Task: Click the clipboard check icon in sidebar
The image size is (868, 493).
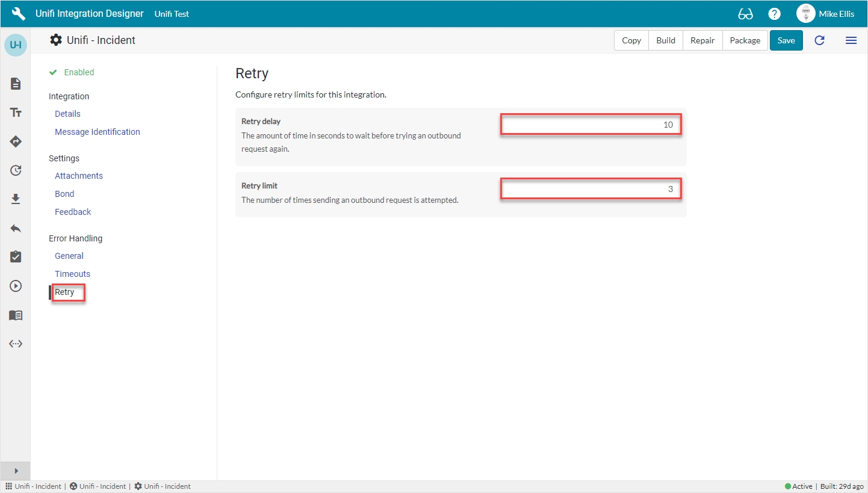Action: (x=16, y=257)
